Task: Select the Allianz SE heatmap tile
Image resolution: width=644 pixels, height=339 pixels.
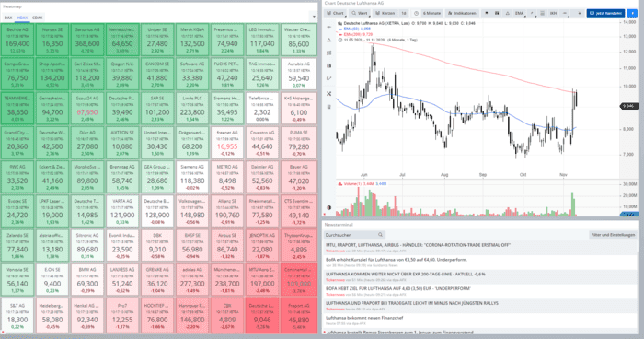Action: tap(227, 212)
